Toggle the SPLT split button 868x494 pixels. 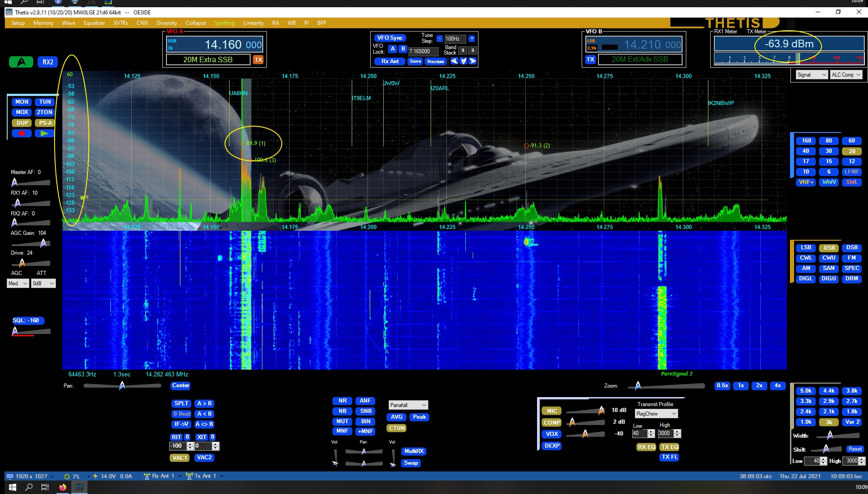[x=181, y=403]
